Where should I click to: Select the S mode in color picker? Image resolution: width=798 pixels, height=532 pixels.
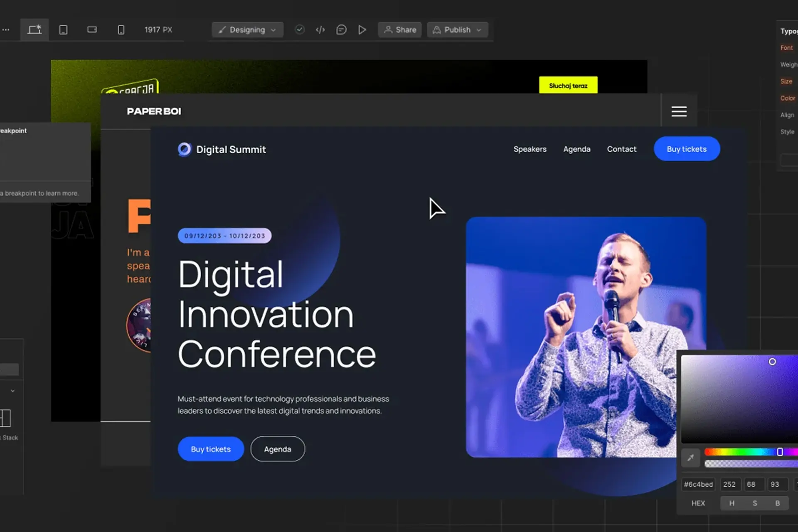[755, 503]
